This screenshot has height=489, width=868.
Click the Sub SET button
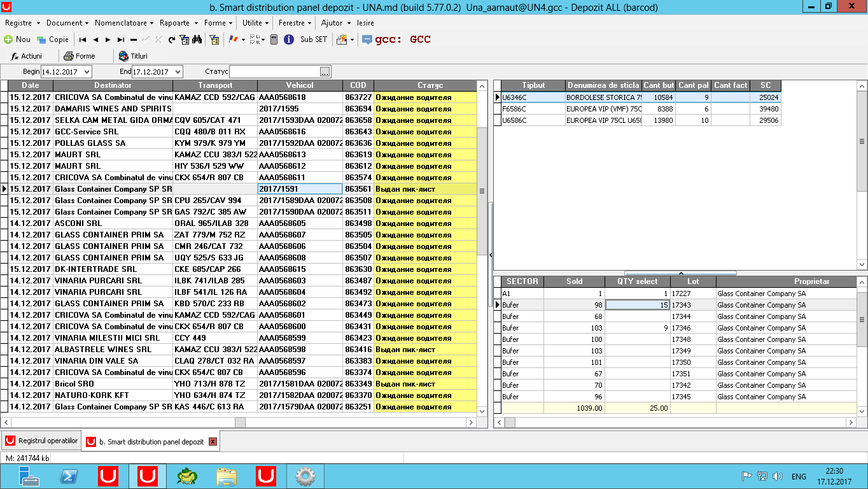[314, 39]
